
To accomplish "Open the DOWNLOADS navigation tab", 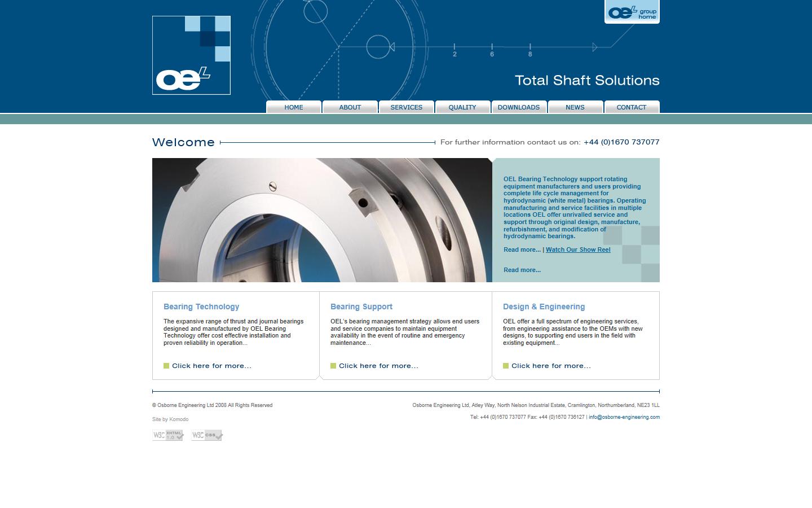I will 519,107.
